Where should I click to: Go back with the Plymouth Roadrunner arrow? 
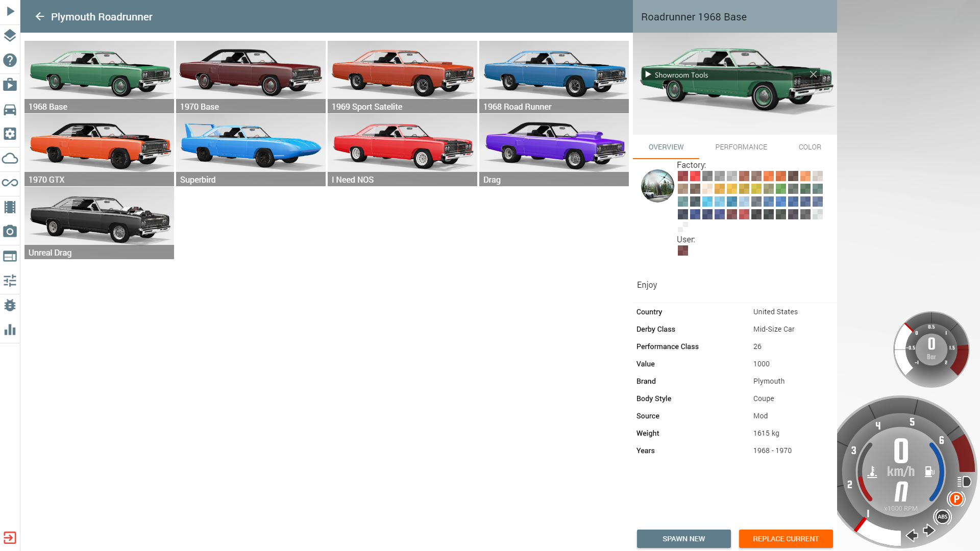tap(39, 17)
